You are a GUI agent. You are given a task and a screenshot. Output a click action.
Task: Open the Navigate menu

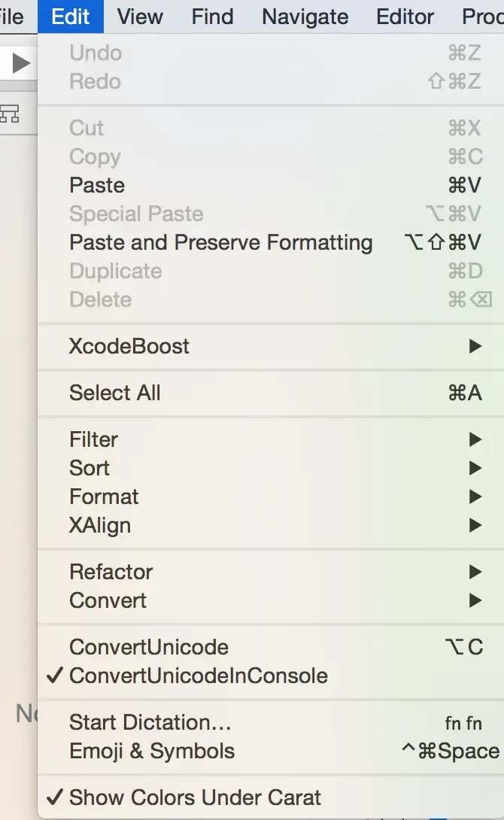tap(305, 17)
